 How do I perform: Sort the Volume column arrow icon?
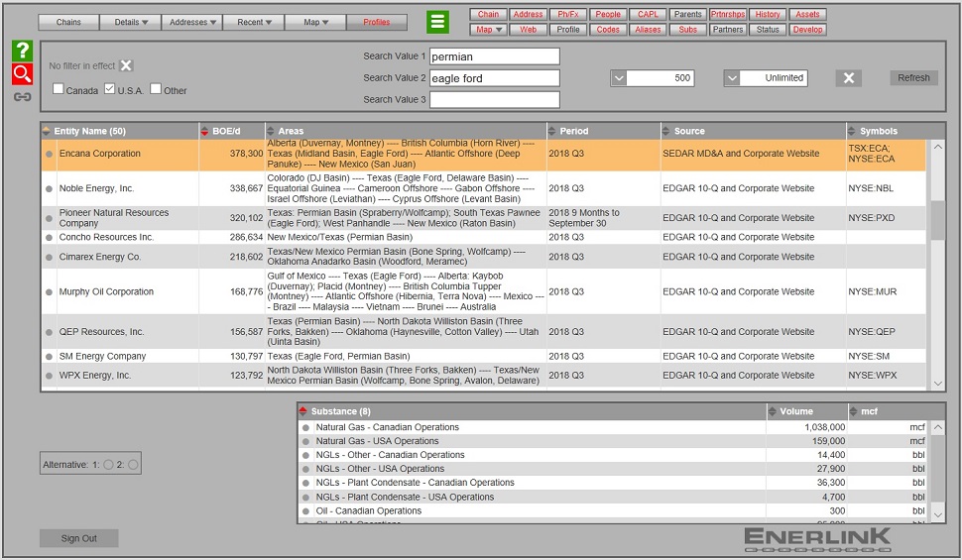pos(773,411)
